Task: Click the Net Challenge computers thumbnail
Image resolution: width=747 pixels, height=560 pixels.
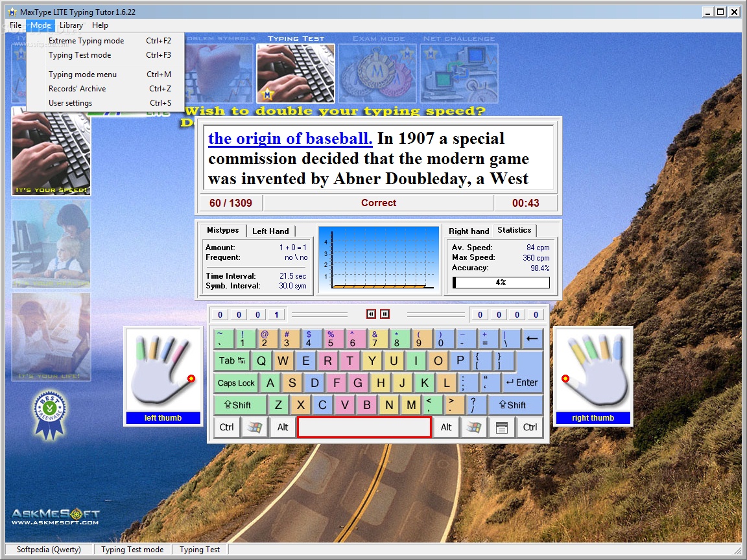Action: (x=459, y=73)
